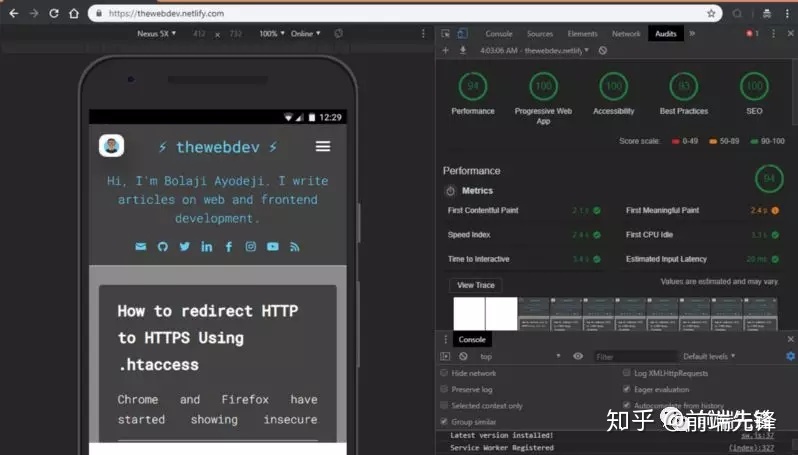Viewport: 798px width, 455px height.
Task: Toggle Hide network checkbox
Action: click(x=444, y=373)
